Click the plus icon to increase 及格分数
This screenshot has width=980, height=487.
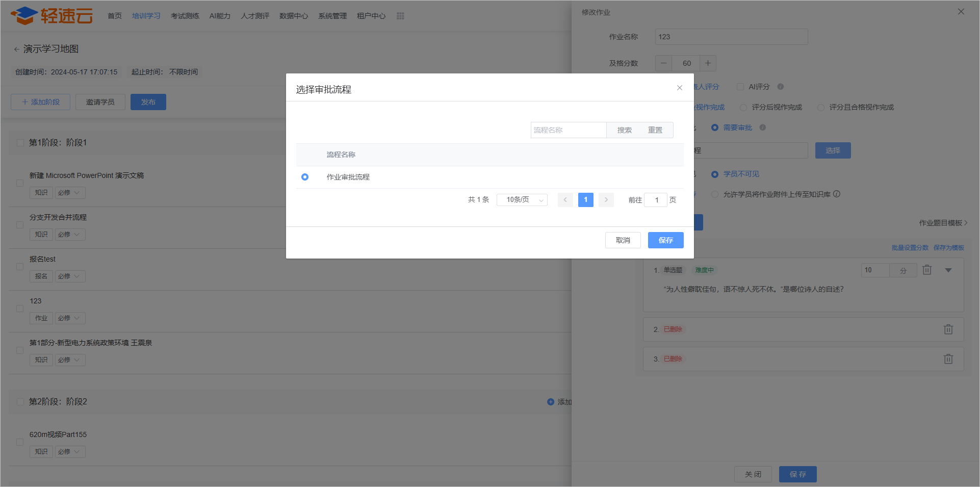708,63
